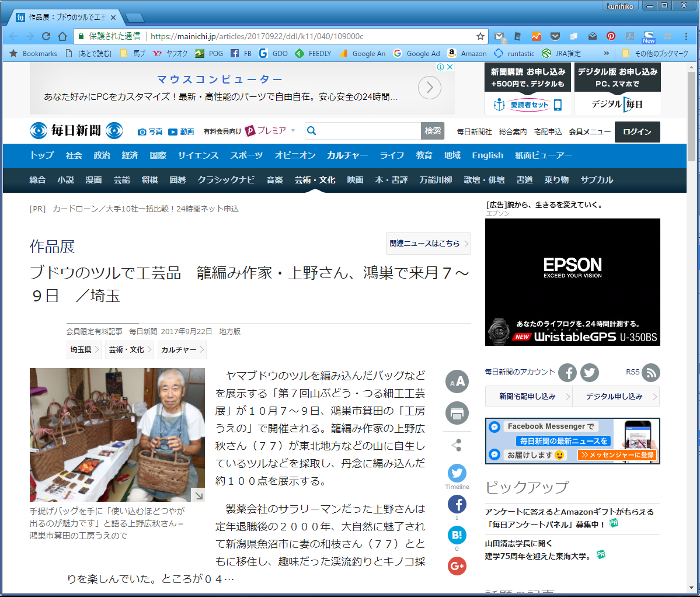Share article on Google Plus
The image size is (700, 597).
tap(457, 566)
